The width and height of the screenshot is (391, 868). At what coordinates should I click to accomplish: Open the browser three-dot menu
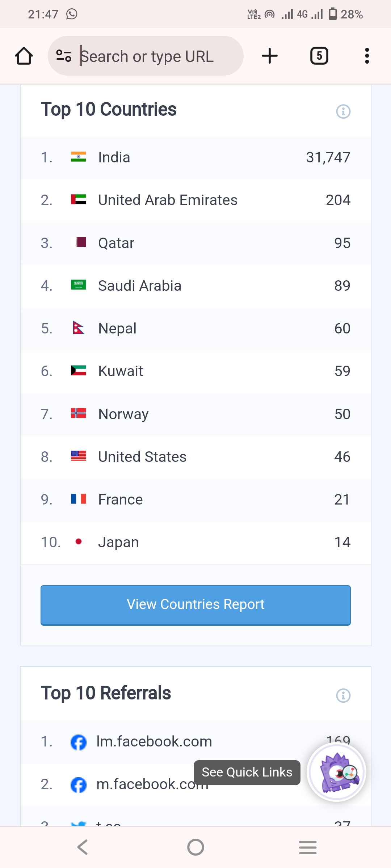coord(367,56)
